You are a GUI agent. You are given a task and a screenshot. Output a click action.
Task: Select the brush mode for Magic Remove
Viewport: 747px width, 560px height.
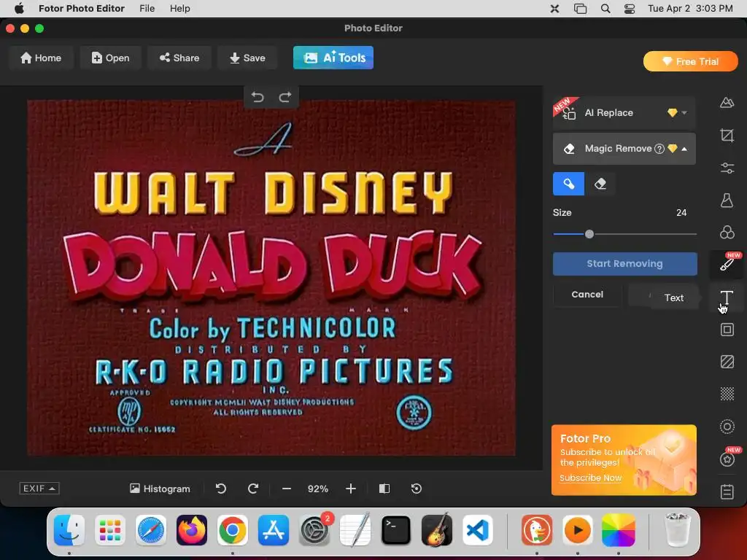click(x=568, y=184)
